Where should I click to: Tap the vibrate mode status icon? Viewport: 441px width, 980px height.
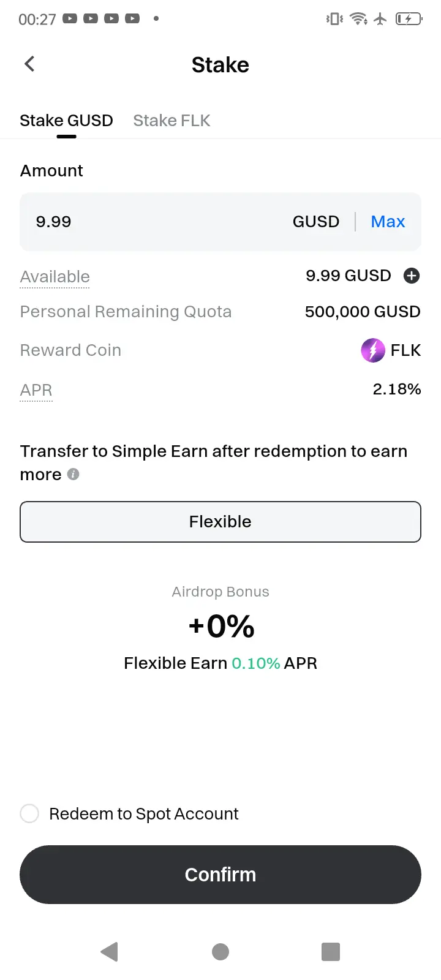pos(334,19)
